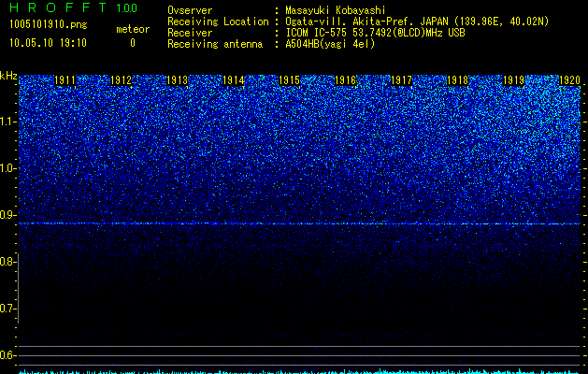Click the observer name Masayuki Kobayashi
The height and width of the screenshot is (374, 588).
point(336,10)
